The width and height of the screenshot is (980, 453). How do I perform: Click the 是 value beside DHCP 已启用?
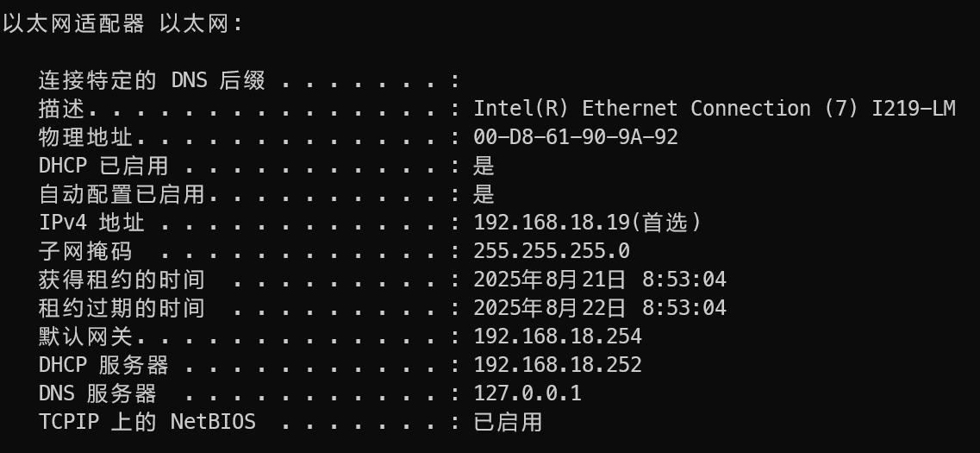click(484, 166)
